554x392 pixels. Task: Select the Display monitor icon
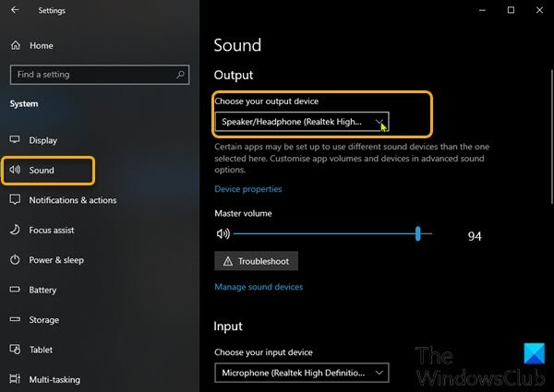click(14, 140)
